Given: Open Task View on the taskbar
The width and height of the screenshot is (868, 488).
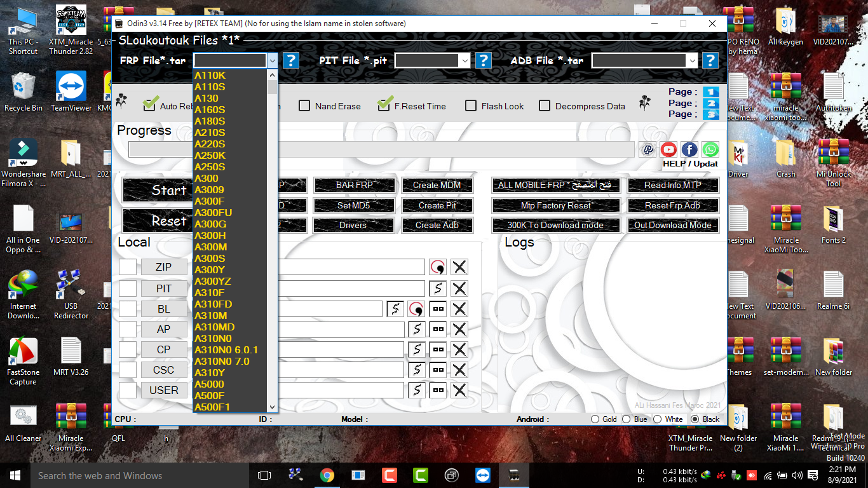Looking at the screenshot, I should (x=264, y=475).
